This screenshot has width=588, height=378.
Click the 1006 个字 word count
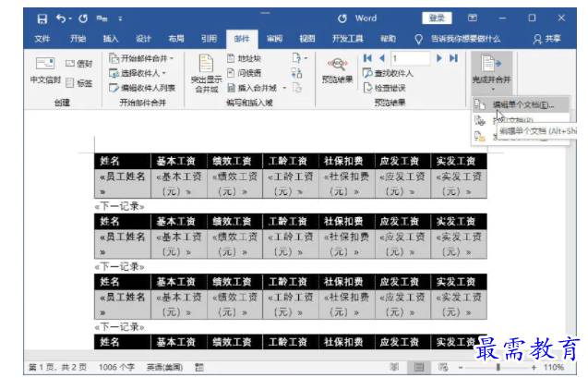116,367
